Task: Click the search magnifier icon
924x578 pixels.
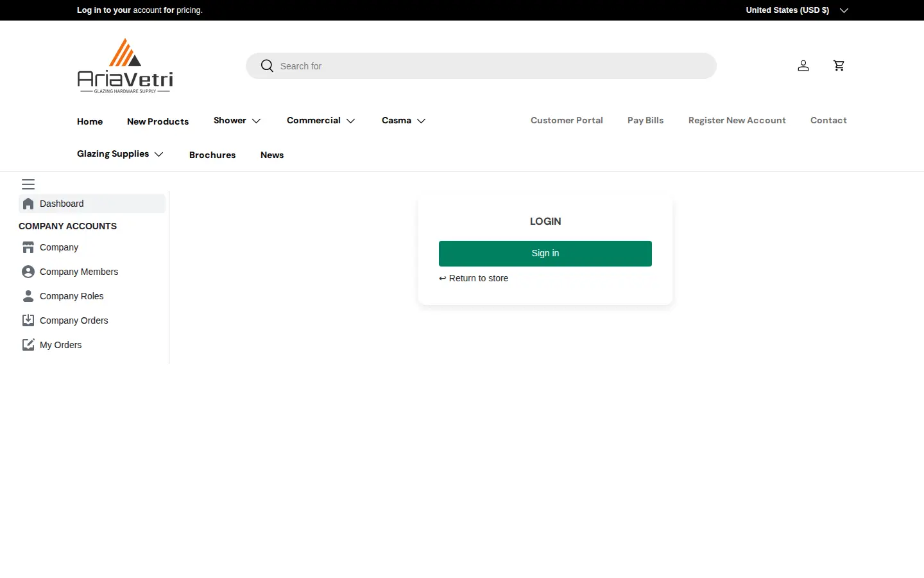Action: (267, 66)
